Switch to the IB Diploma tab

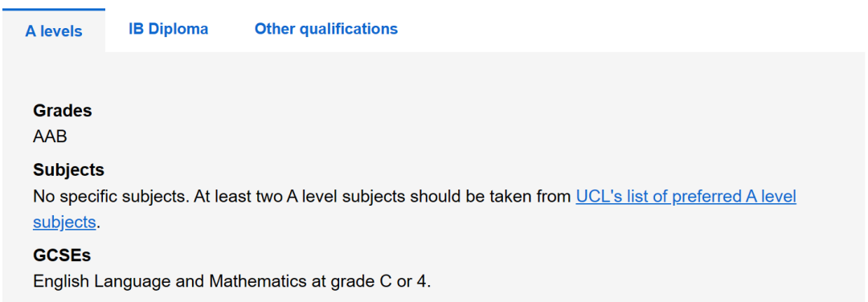click(x=168, y=29)
